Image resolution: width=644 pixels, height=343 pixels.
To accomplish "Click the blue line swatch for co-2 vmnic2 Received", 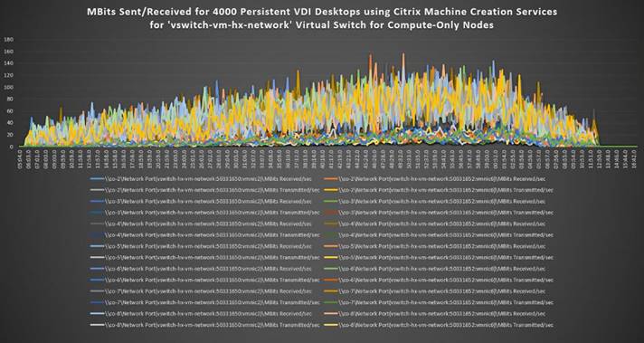I will coord(97,179).
